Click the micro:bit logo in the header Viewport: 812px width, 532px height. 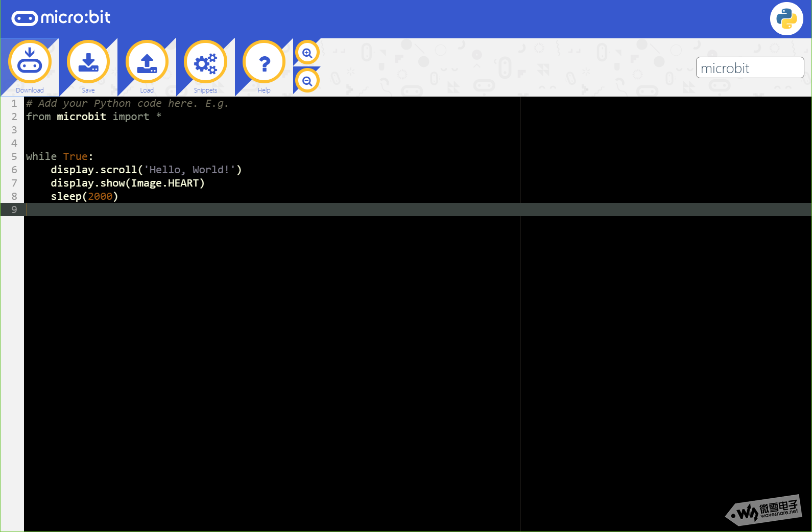[61, 18]
